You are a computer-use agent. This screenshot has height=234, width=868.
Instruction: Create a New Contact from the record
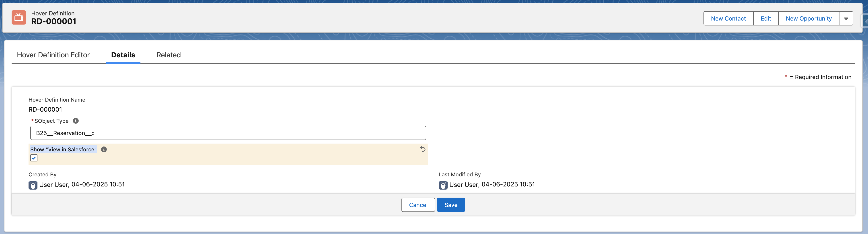[x=728, y=18]
